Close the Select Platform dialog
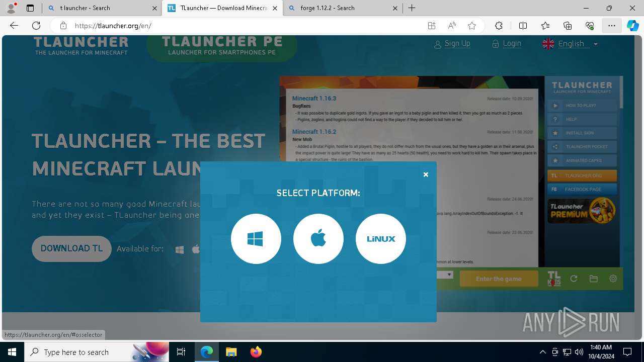The width and height of the screenshot is (644, 362). pos(426,174)
